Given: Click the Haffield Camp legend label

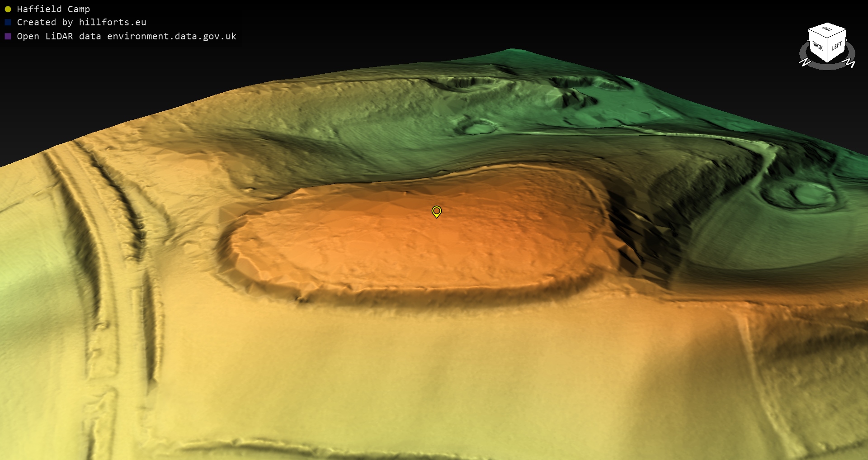Looking at the screenshot, I should click(x=53, y=9).
